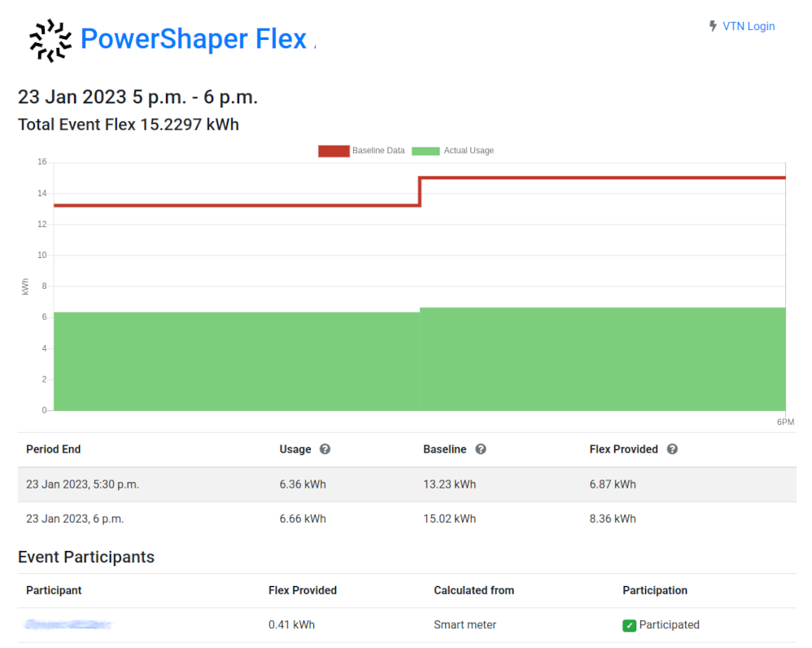Open the PowerShaper Flex home link
The image size is (812, 648).
194,39
